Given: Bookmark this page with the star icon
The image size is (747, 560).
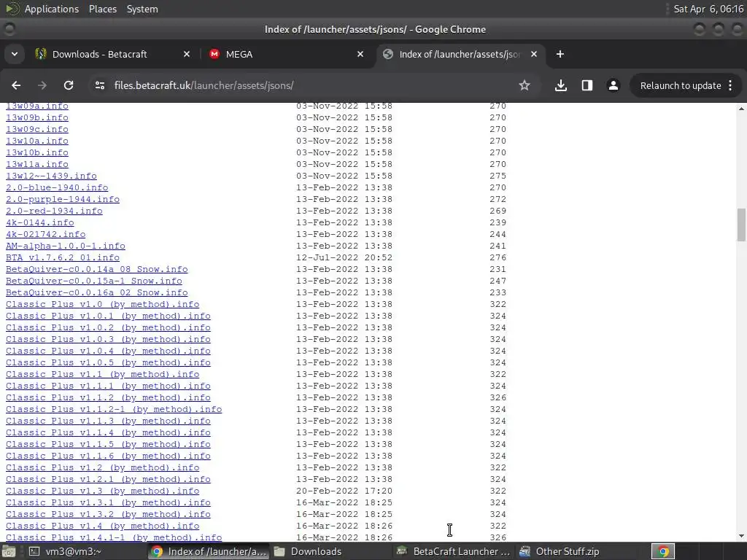Looking at the screenshot, I should [x=525, y=85].
